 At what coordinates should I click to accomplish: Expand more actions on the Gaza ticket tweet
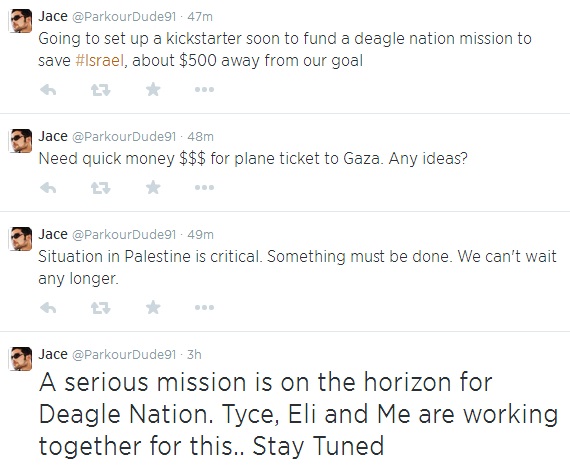tap(204, 188)
